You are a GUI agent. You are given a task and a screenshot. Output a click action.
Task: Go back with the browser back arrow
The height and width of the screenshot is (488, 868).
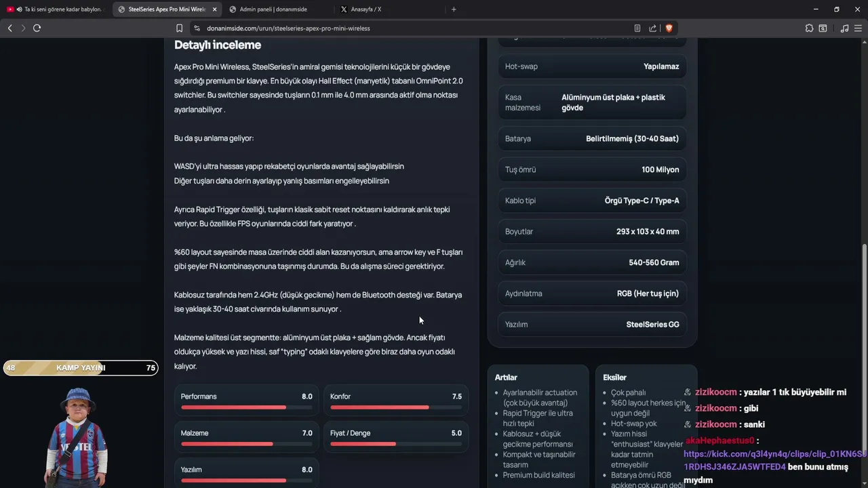pos(9,28)
